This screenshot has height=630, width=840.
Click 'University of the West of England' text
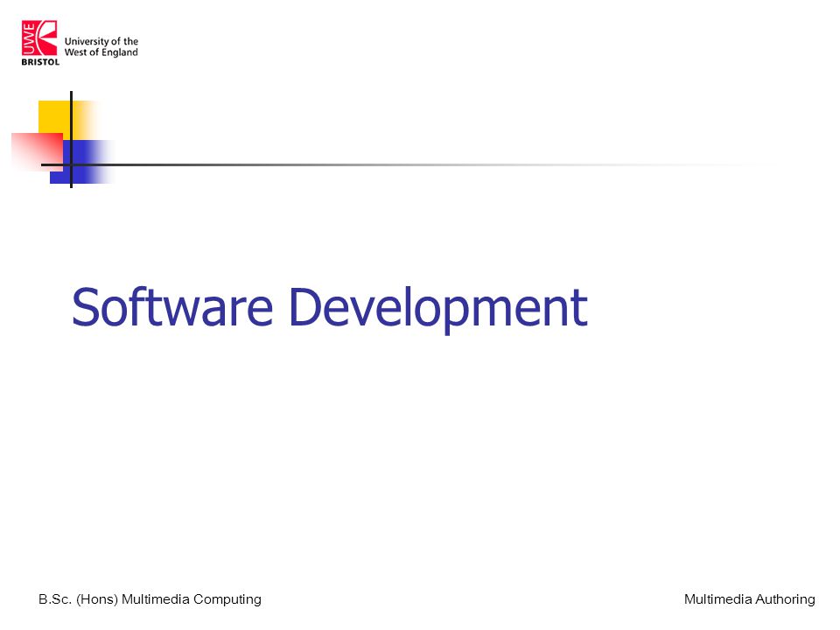[101, 46]
